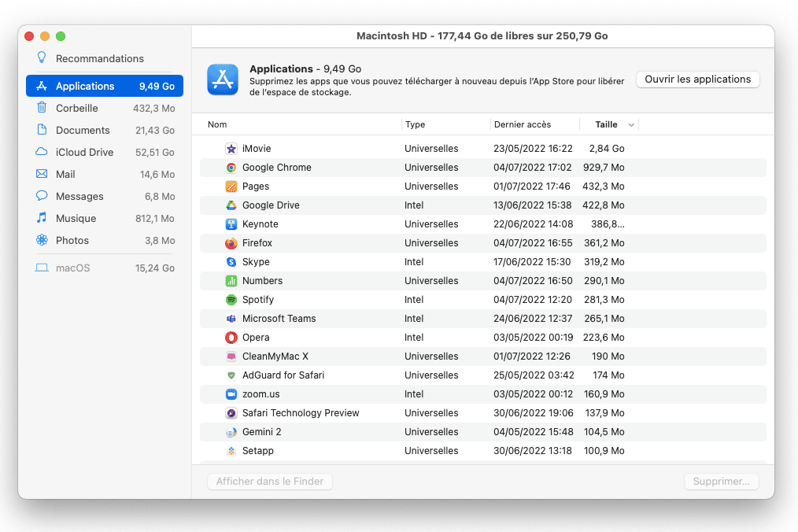Viewport: 798px width, 532px height.
Task: Click the Pages app icon
Action: [x=231, y=187]
